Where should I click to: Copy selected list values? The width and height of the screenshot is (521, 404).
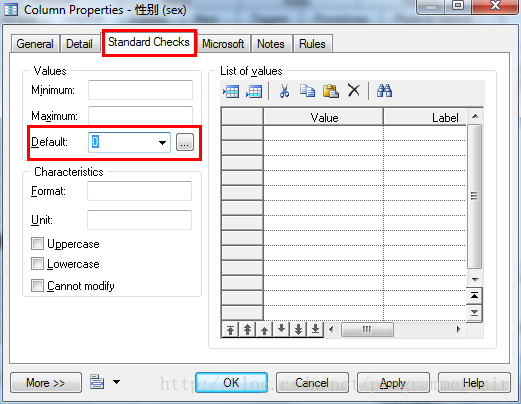(307, 91)
